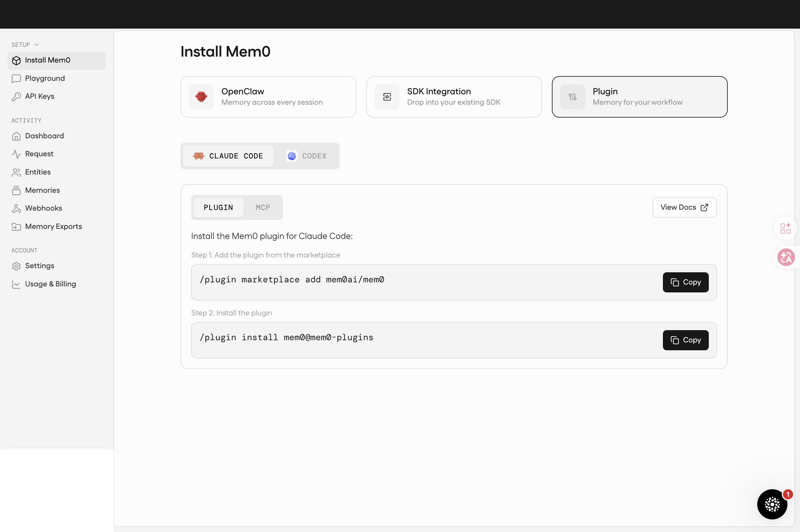Choose the Plugin option card

639,97
